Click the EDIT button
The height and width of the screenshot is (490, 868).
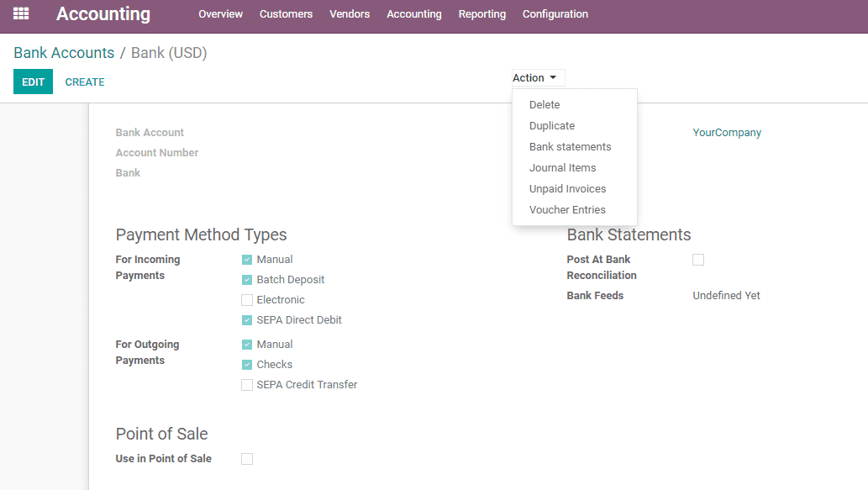coord(34,82)
